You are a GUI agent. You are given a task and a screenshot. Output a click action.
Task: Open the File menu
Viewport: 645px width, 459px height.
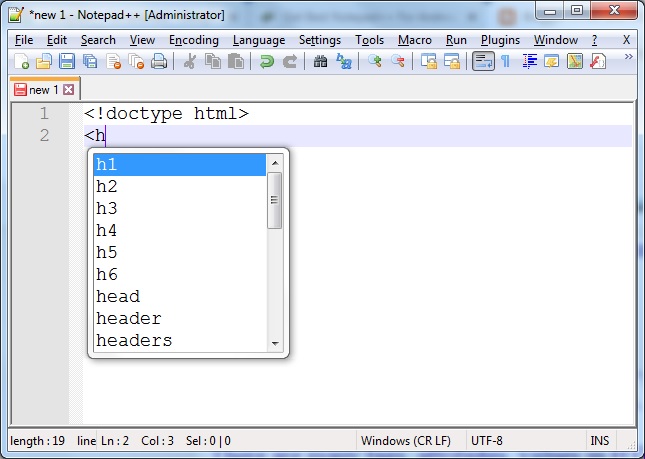click(24, 40)
